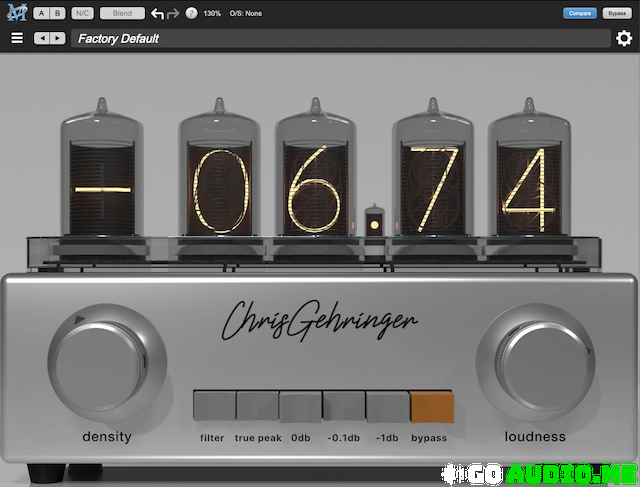Open the hamburger preset menu
This screenshot has height=487, width=640.
tap(16, 39)
